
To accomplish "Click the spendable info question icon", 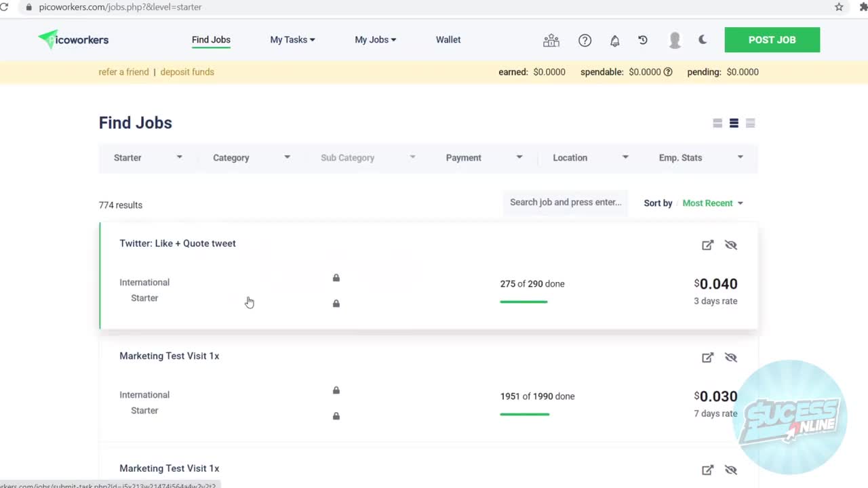I will pos(668,72).
